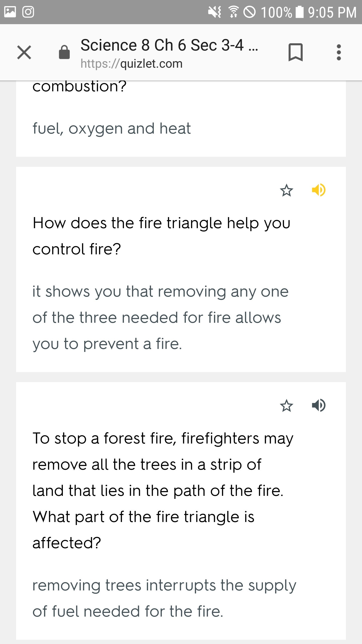The height and width of the screenshot is (644, 362).
Task: Tap the Wi-Fi status icon
Action: [233, 12]
